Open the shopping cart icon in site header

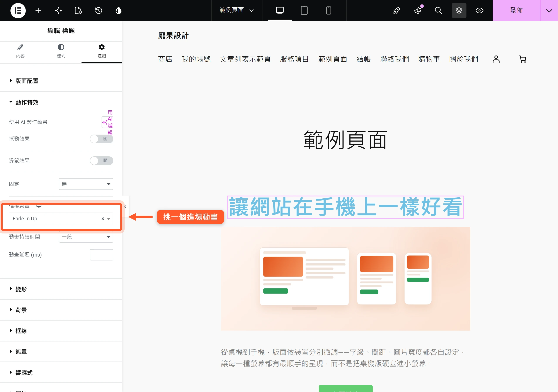[522, 59]
